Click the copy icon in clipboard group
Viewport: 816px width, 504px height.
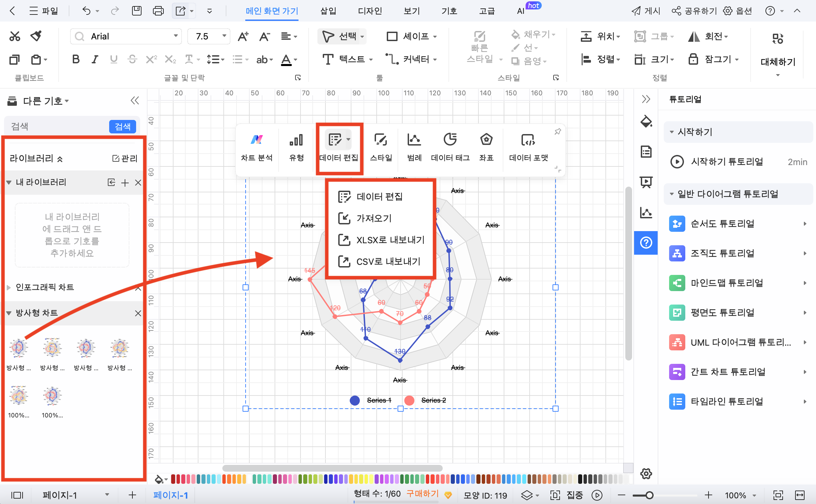tap(14, 60)
